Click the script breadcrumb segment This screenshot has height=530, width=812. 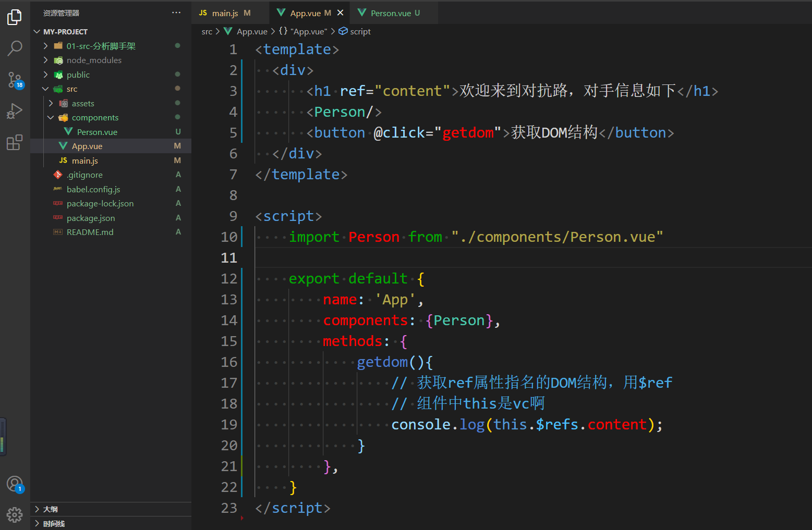[x=355, y=32]
